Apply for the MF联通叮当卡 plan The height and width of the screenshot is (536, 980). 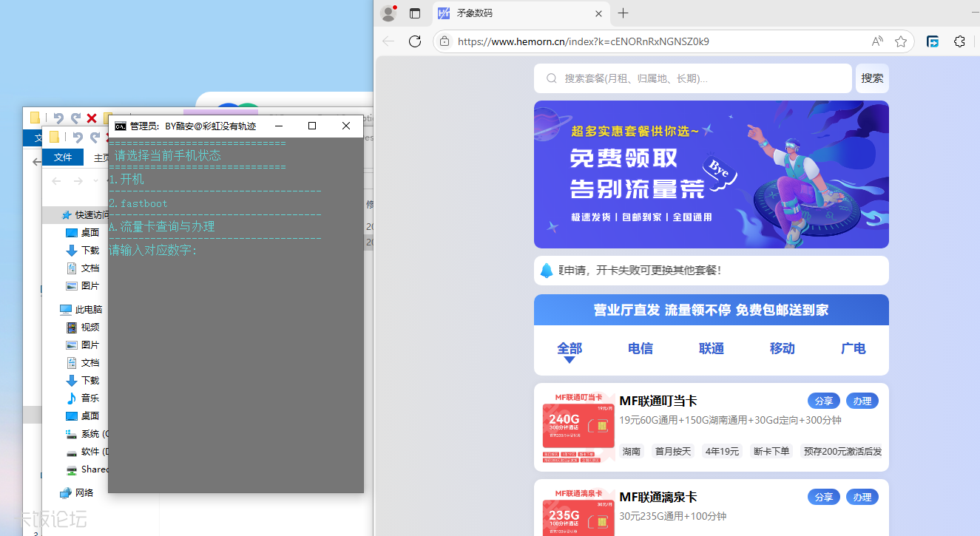(862, 401)
